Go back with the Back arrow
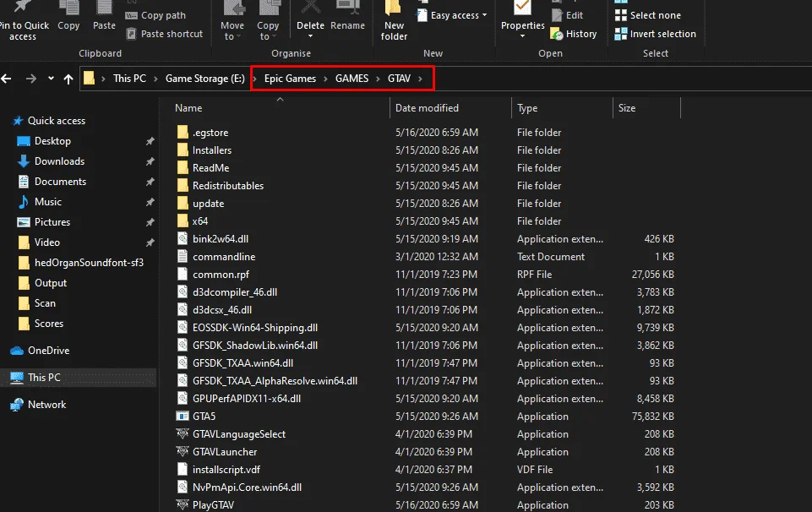This screenshot has width=812, height=512. pos(6,79)
